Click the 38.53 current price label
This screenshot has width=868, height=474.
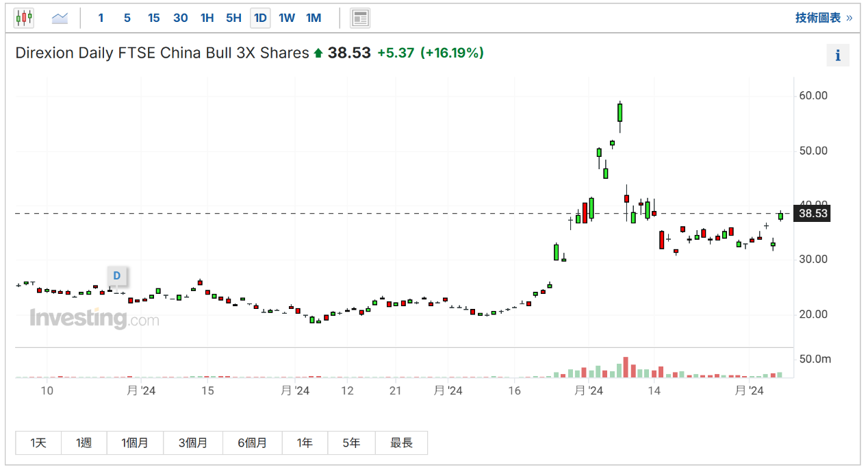[813, 214]
